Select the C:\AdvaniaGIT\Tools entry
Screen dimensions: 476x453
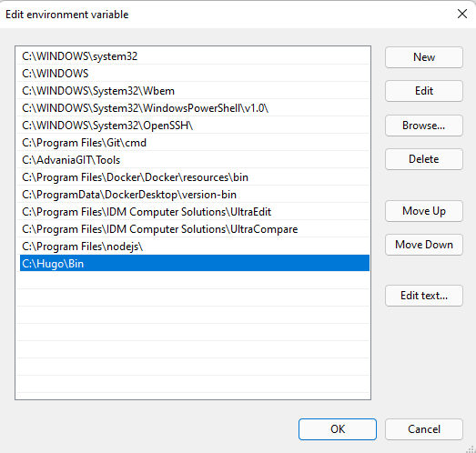194,160
